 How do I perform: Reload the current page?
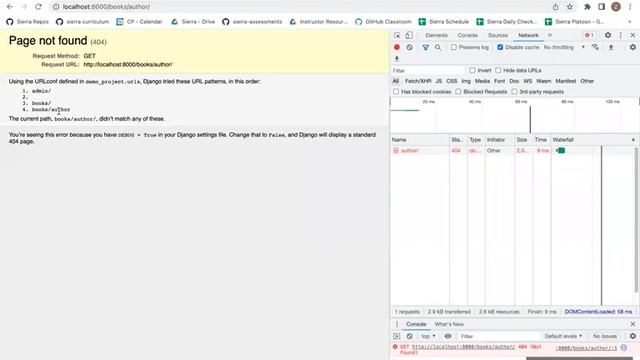[38, 7]
